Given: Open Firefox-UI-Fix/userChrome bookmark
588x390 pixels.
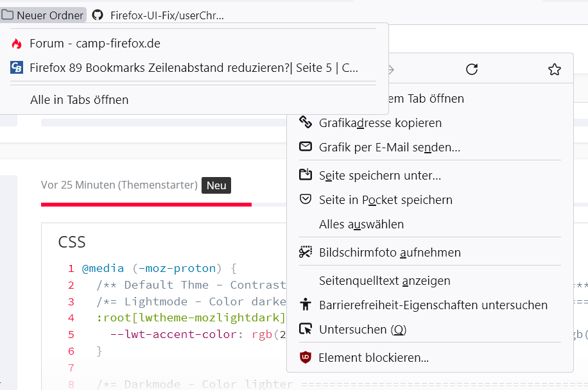Looking at the screenshot, I should [x=167, y=15].
